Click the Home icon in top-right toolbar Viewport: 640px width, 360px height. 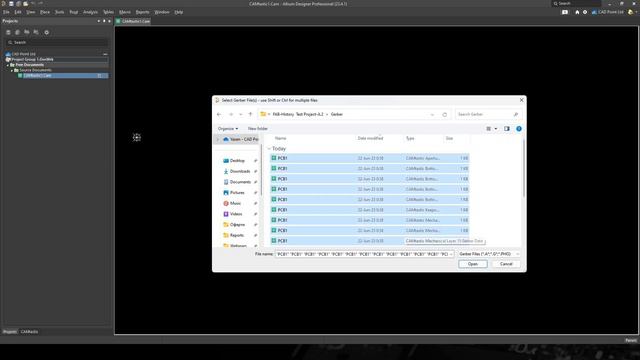coord(577,12)
